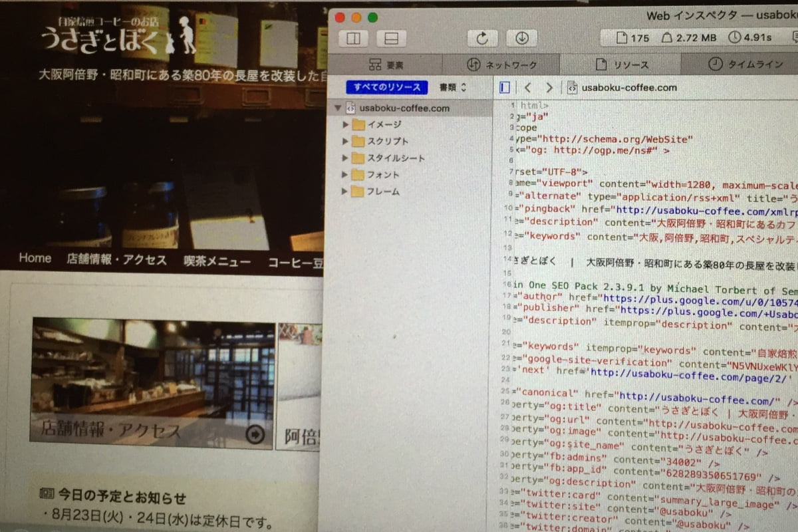Expand the スクリプト folder
This screenshot has width=798, height=532.
pyautogui.click(x=345, y=141)
